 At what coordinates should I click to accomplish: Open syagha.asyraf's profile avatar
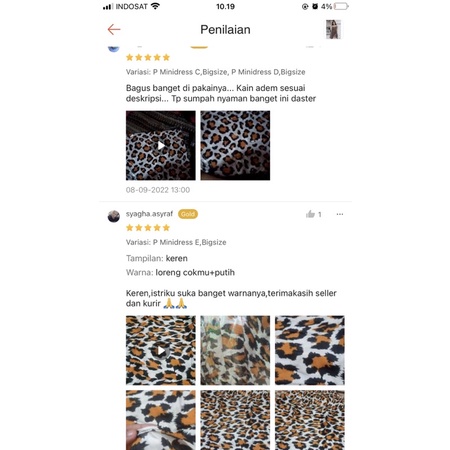click(x=114, y=216)
